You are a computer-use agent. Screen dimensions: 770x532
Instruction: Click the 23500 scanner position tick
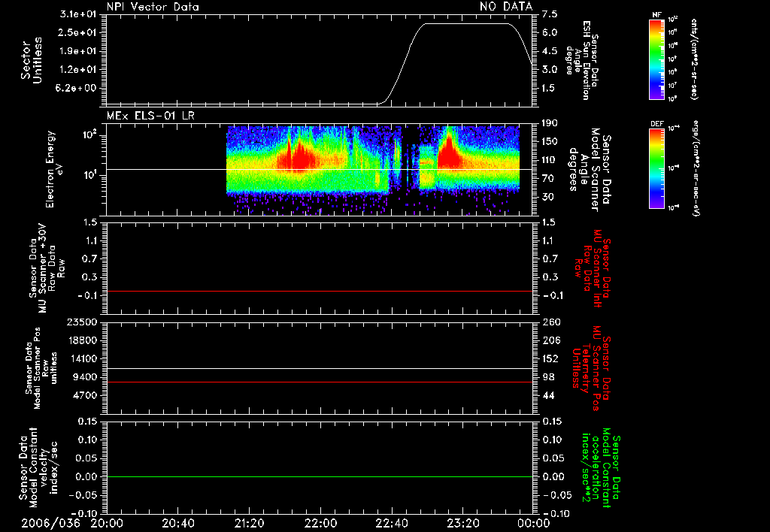tap(81, 322)
